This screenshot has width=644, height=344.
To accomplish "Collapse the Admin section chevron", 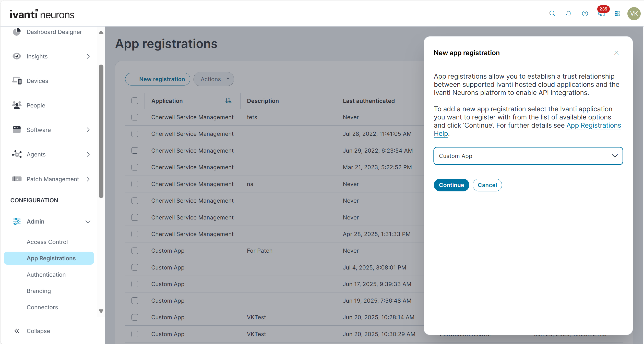I will [x=88, y=222].
